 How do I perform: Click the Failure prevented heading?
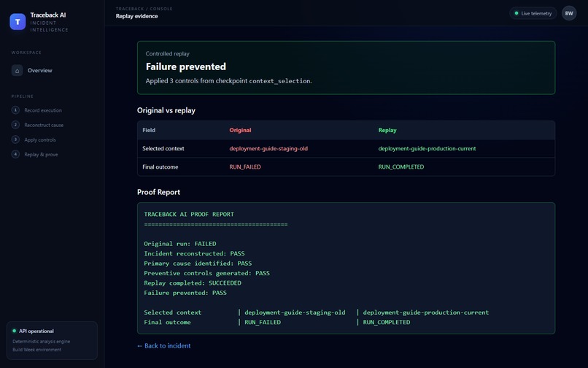point(185,66)
